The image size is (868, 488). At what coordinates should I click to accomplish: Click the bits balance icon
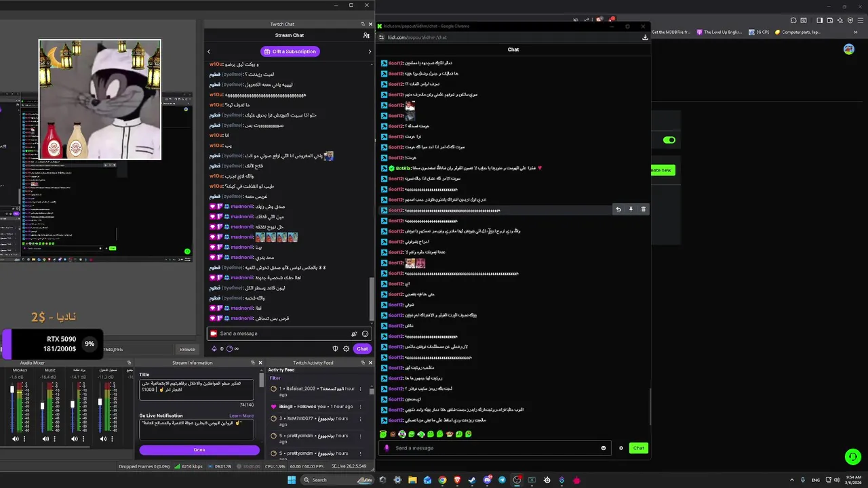(x=215, y=349)
